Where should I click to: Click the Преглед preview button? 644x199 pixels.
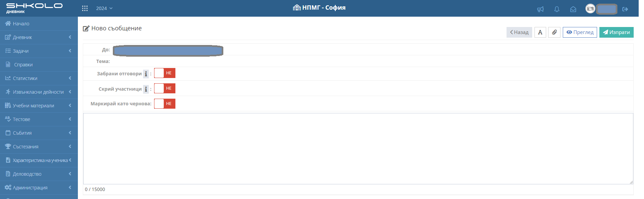580,32
